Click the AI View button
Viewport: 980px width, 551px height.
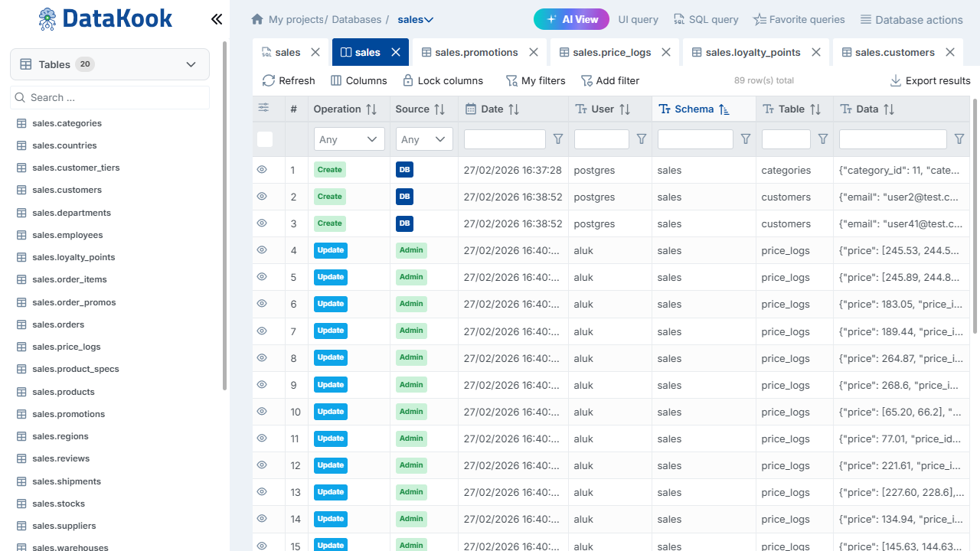pos(571,19)
